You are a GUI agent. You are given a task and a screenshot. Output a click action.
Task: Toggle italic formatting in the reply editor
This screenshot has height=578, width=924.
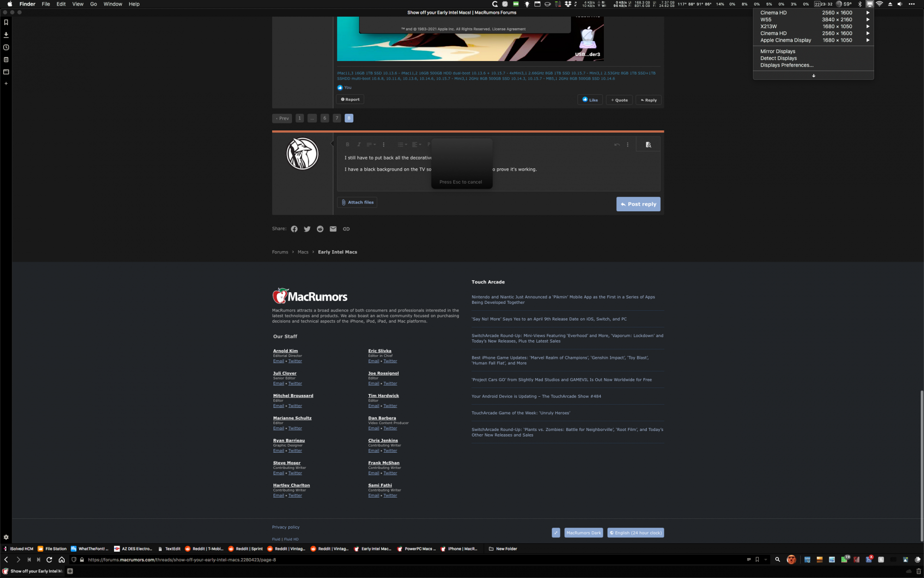pos(359,145)
